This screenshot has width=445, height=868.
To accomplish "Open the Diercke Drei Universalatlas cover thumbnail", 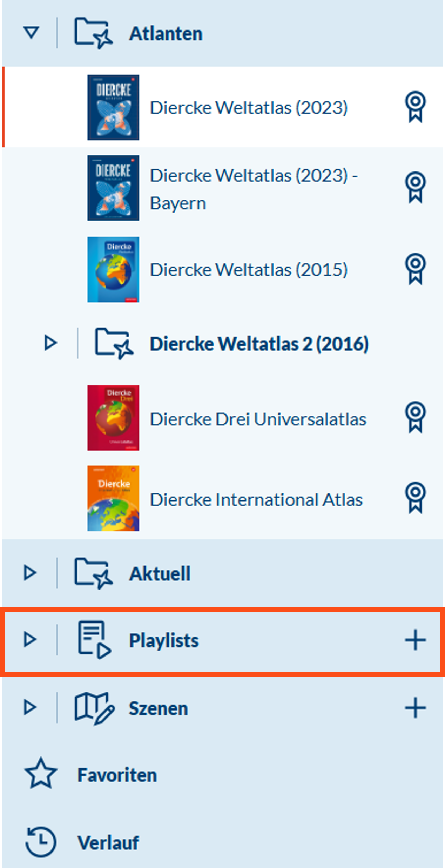I will pyautogui.click(x=113, y=418).
